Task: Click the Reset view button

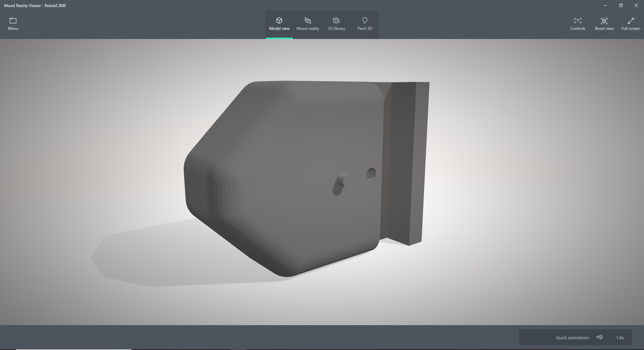Action: click(604, 25)
